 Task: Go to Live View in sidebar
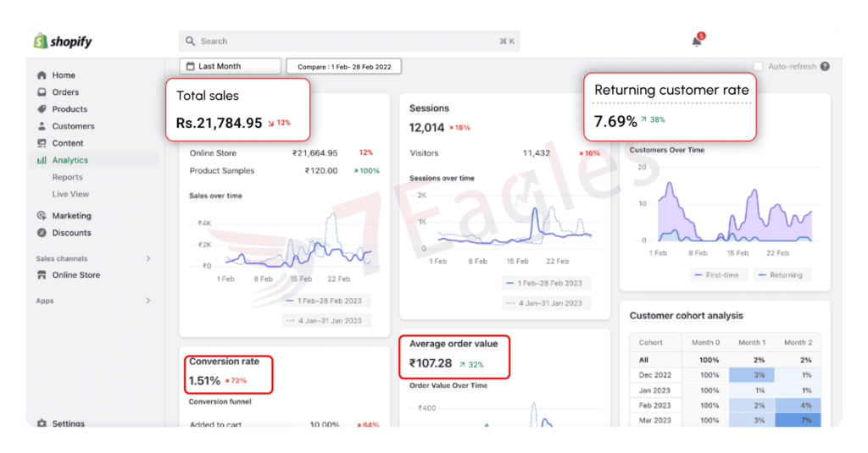pyautogui.click(x=71, y=194)
